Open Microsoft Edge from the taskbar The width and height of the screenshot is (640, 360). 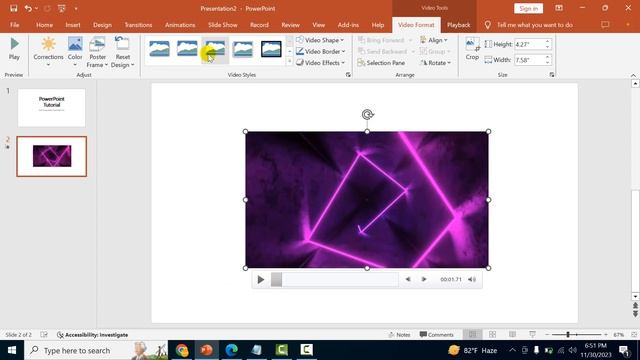pos(231,350)
